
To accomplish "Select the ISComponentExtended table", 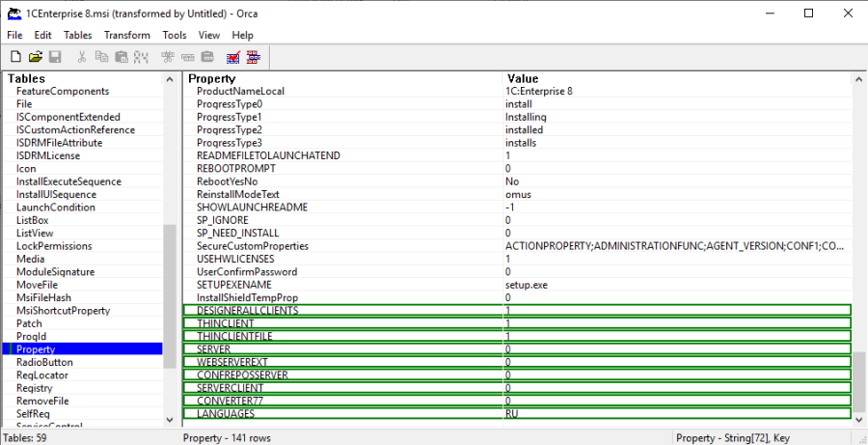I will tap(68, 117).
